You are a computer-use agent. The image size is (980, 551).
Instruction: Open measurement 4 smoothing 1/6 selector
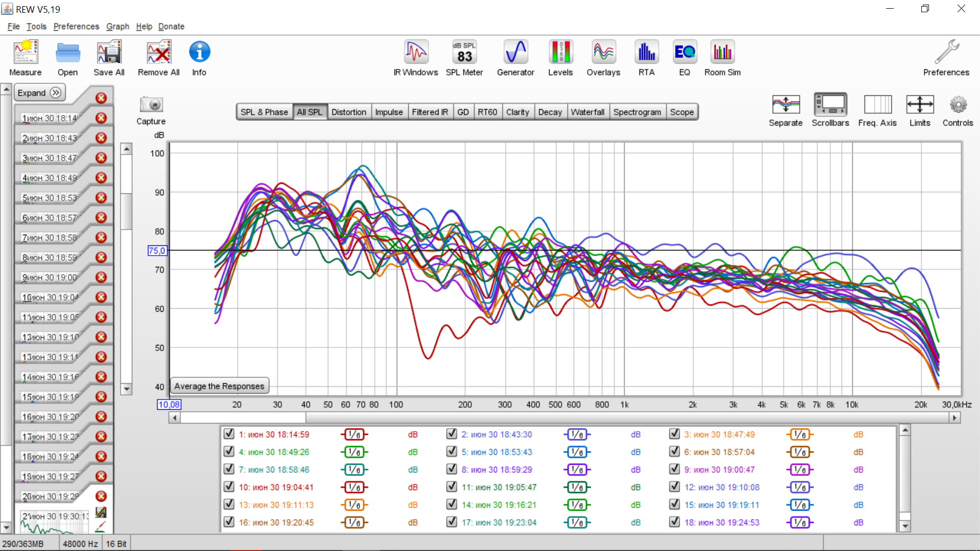click(x=354, y=452)
